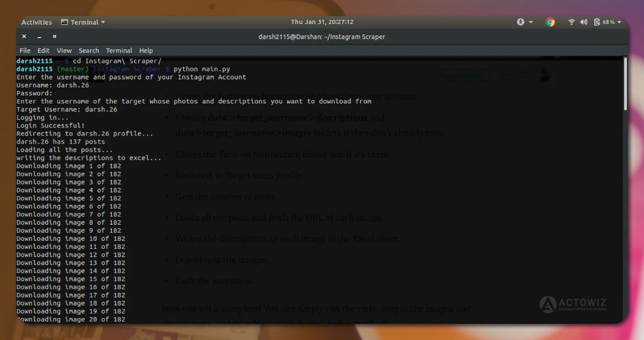Click the 'python main.py' command text
Screen dimensions: 644x340
202,69
